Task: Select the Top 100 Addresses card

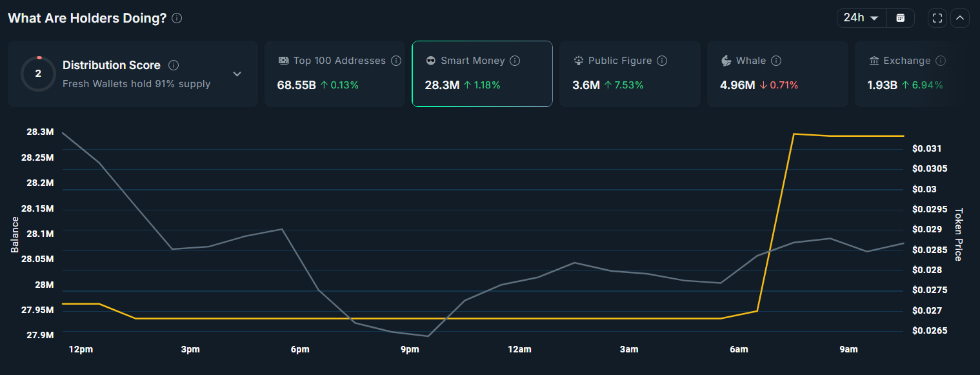Action: 334,74
